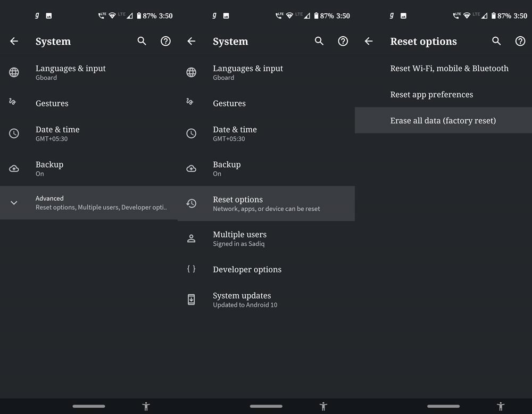Open Backup in the middle System screen

point(267,168)
